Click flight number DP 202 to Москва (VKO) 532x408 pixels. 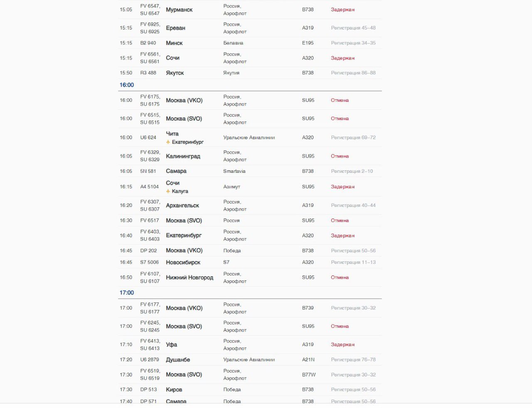tap(148, 251)
